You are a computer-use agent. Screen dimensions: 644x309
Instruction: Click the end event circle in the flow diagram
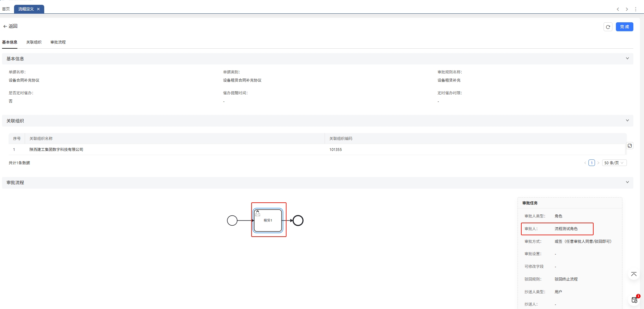298,221
